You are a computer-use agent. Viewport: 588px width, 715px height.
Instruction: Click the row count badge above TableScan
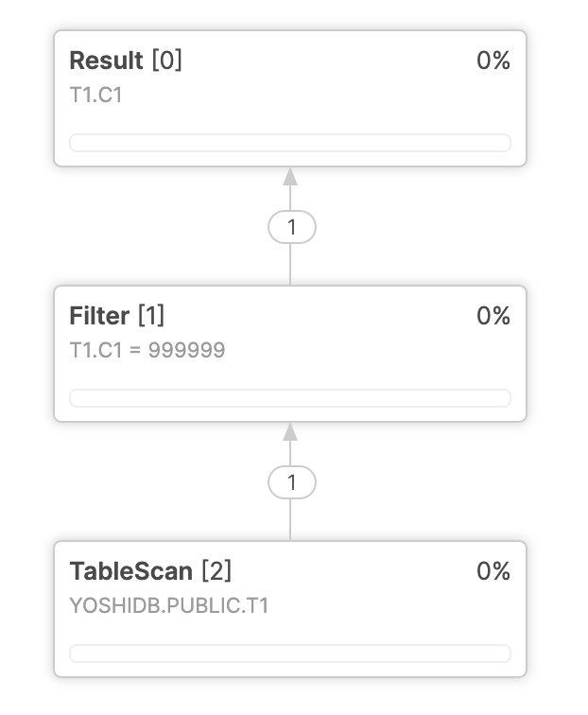point(292,482)
